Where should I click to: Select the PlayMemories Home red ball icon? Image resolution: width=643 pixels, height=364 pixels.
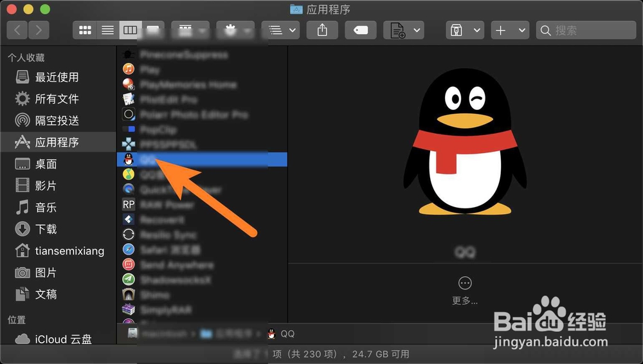click(x=129, y=84)
